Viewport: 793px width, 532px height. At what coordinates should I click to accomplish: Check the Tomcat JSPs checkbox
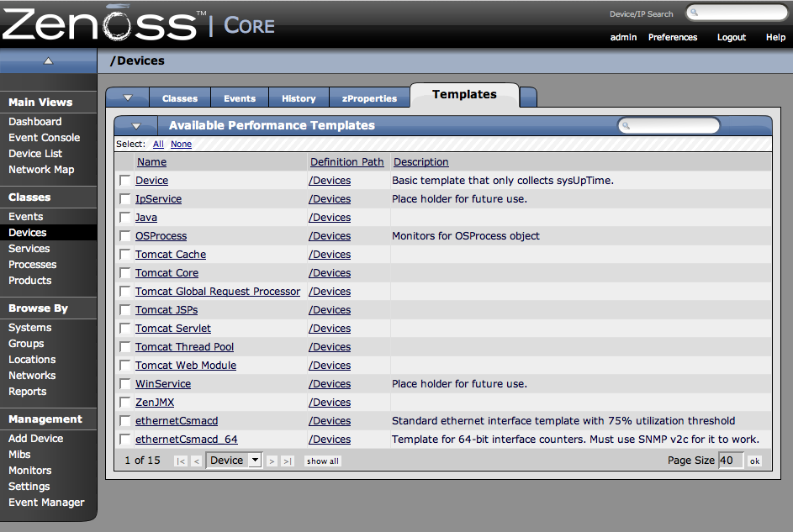tap(125, 309)
